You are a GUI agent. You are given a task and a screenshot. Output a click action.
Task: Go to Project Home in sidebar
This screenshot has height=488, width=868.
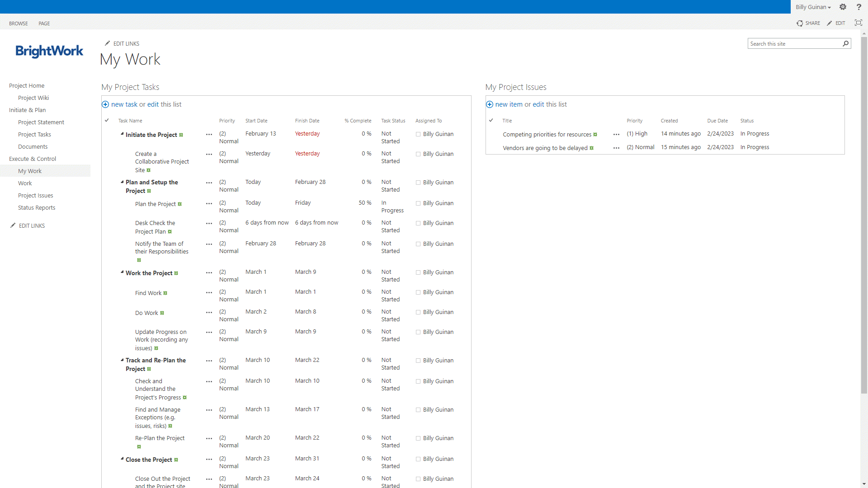click(x=27, y=85)
